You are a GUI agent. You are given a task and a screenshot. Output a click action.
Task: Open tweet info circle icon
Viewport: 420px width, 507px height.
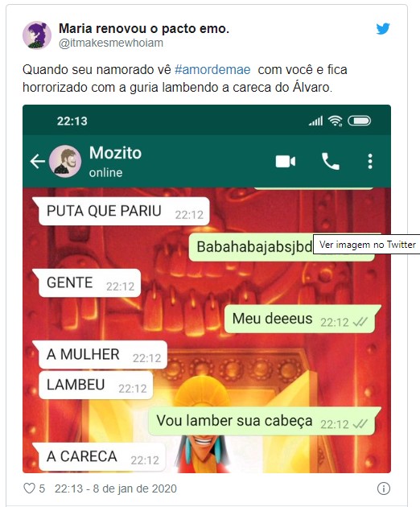coord(384,488)
